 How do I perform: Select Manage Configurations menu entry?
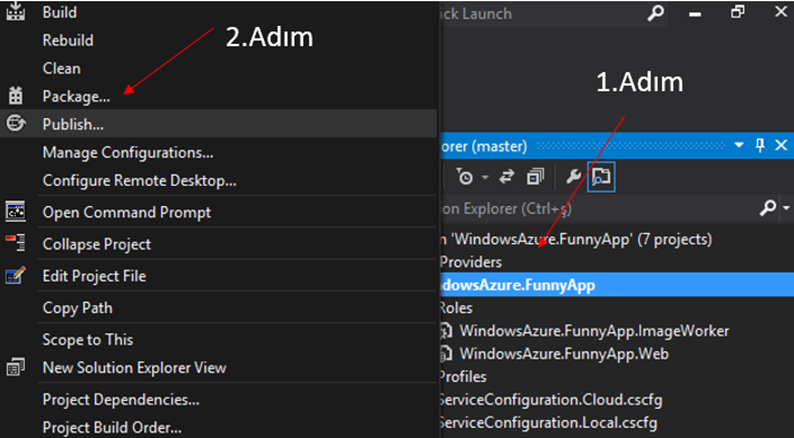(x=128, y=152)
